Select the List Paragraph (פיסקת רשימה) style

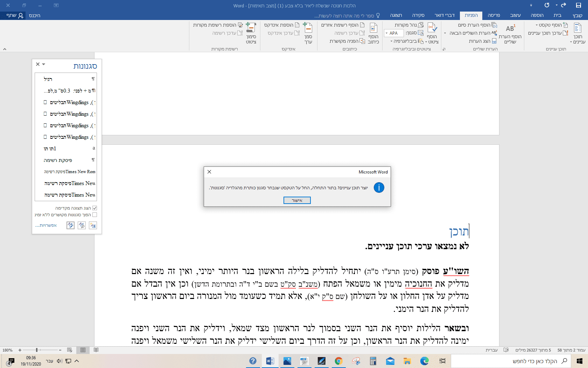(66, 160)
